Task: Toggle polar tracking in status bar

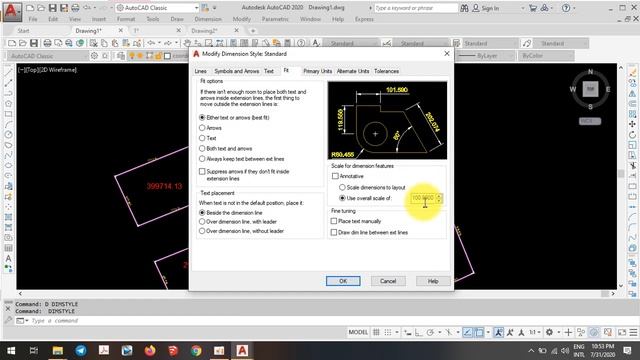Action: (430, 332)
